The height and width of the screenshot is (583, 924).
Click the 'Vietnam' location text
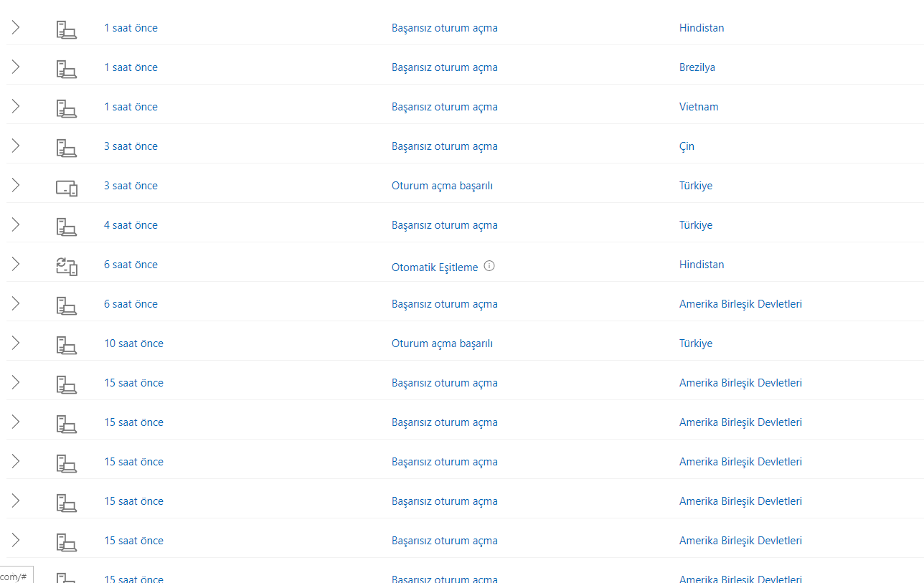pyautogui.click(x=699, y=107)
